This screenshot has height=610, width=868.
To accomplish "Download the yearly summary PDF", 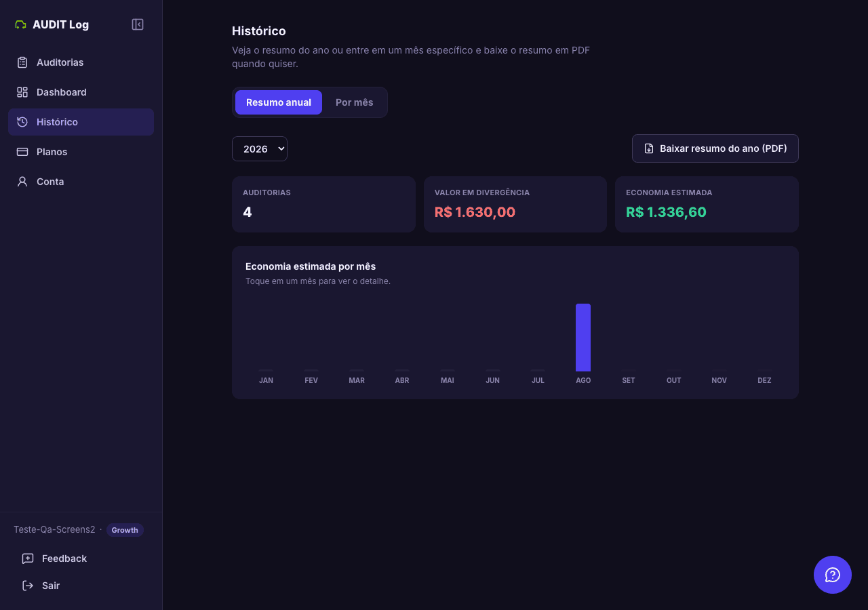I will (x=715, y=148).
